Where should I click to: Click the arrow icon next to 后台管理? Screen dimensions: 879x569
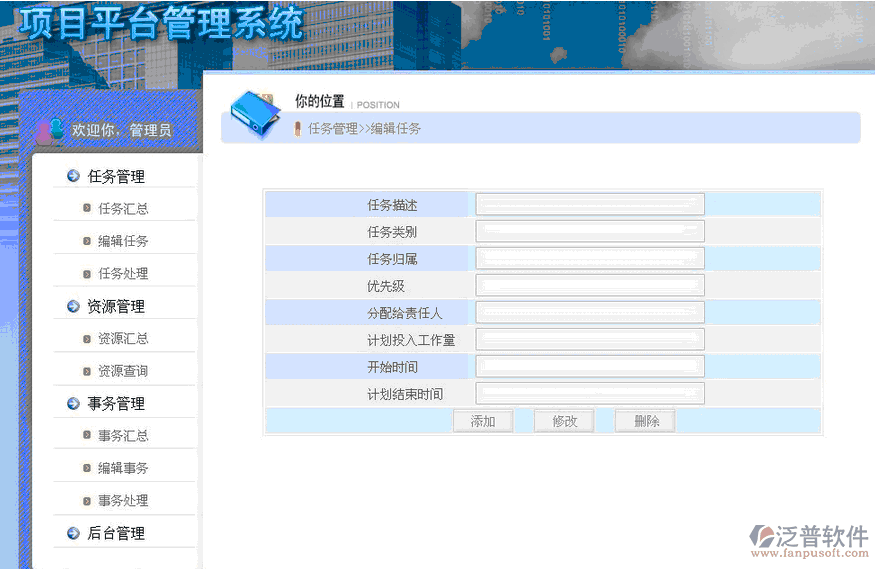[73, 534]
